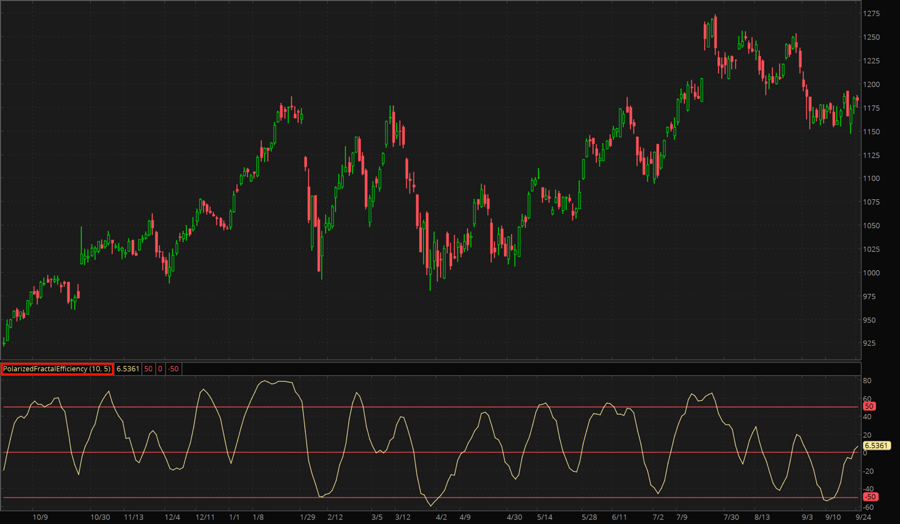The image size is (900, 524).
Task: Select the 10/9 date on time axis
Action: click(41, 517)
